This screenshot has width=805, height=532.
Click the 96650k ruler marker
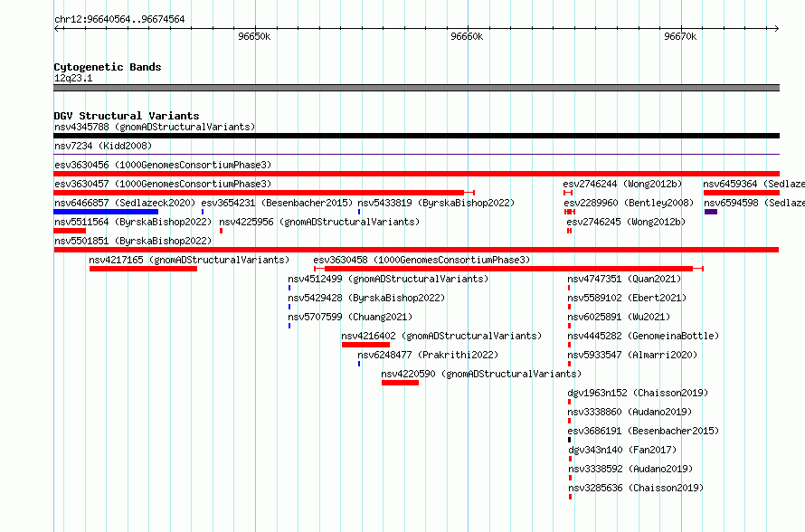[254, 36]
